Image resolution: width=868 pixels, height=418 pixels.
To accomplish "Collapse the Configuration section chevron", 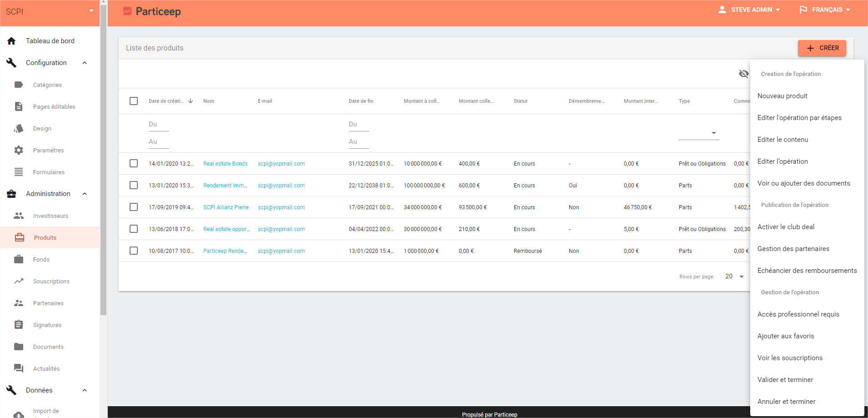I will (x=85, y=63).
